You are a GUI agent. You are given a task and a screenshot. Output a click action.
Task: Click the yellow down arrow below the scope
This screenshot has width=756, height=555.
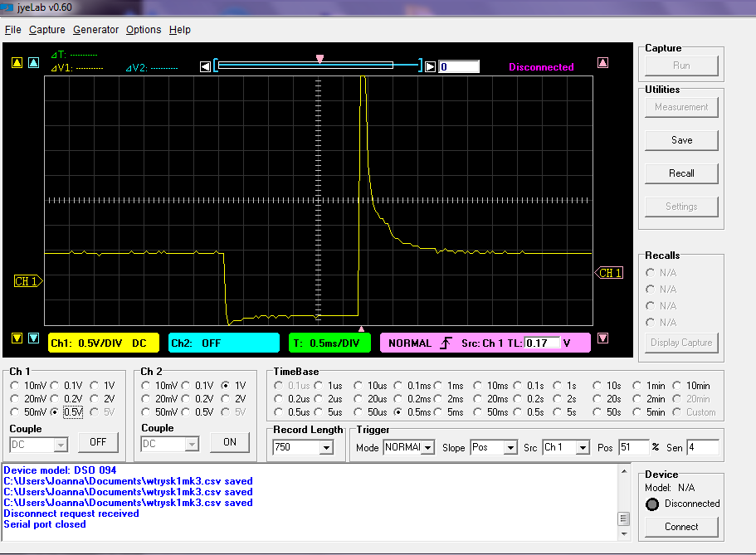(17, 338)
